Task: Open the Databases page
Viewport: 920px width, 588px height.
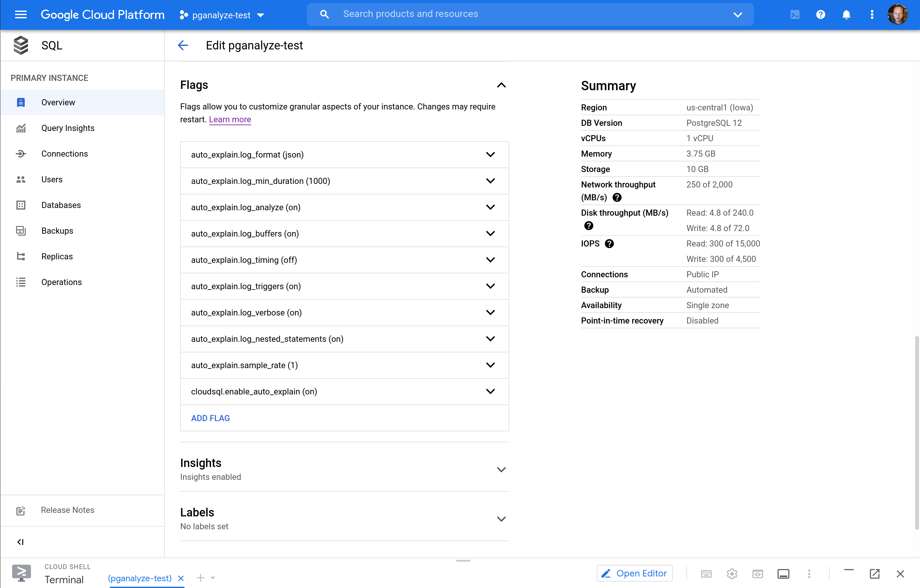Action: click(83, 205)
